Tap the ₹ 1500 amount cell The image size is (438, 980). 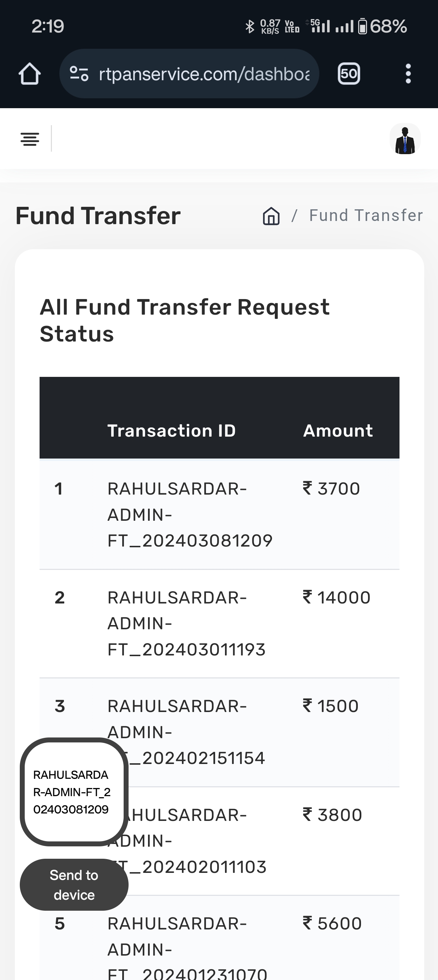[x=331, y=706]
